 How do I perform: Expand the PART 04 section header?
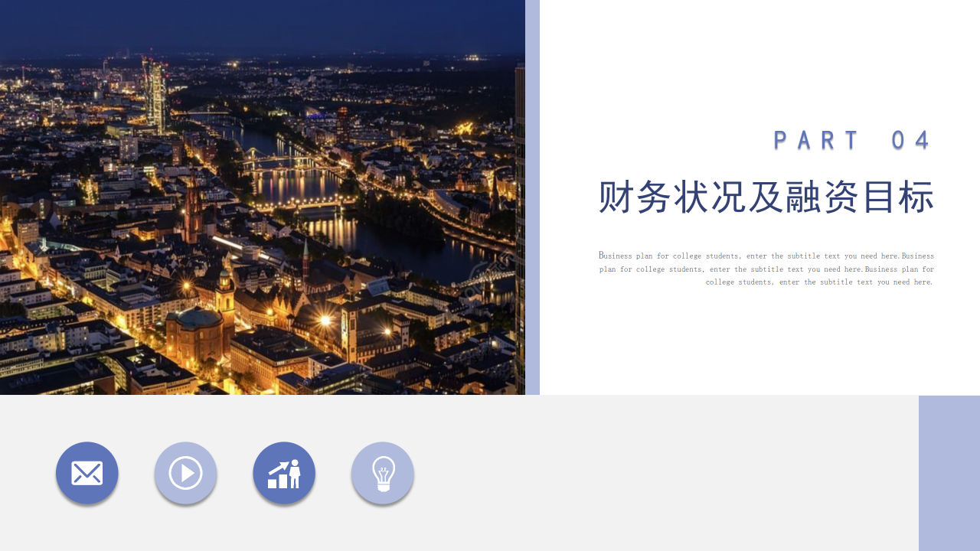854,139
